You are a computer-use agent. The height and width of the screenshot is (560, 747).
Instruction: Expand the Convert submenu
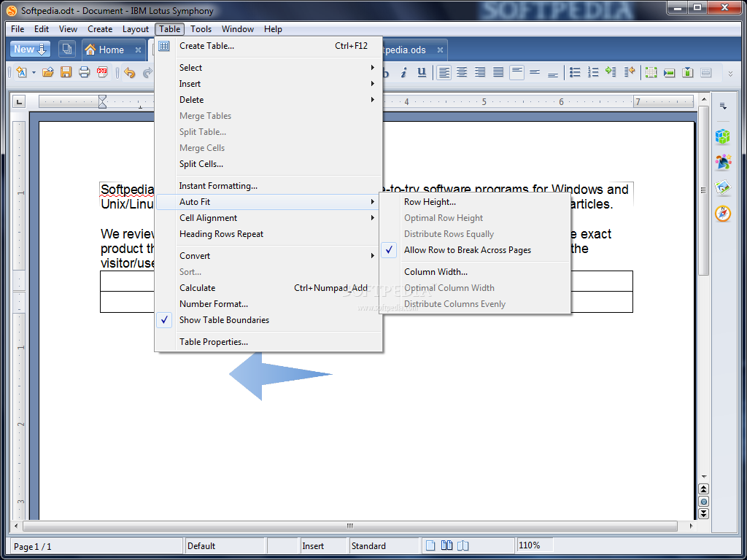268,256
